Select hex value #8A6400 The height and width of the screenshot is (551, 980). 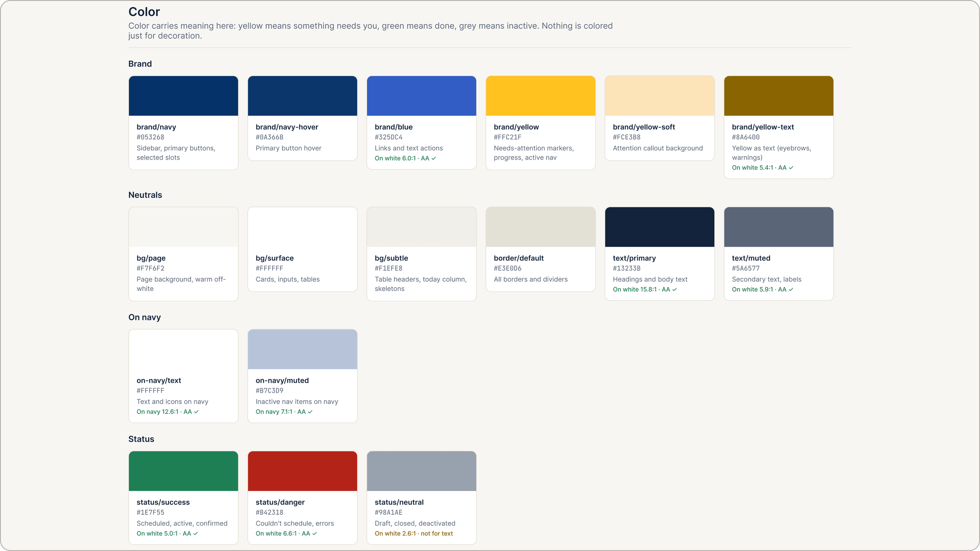coord(745,137)
